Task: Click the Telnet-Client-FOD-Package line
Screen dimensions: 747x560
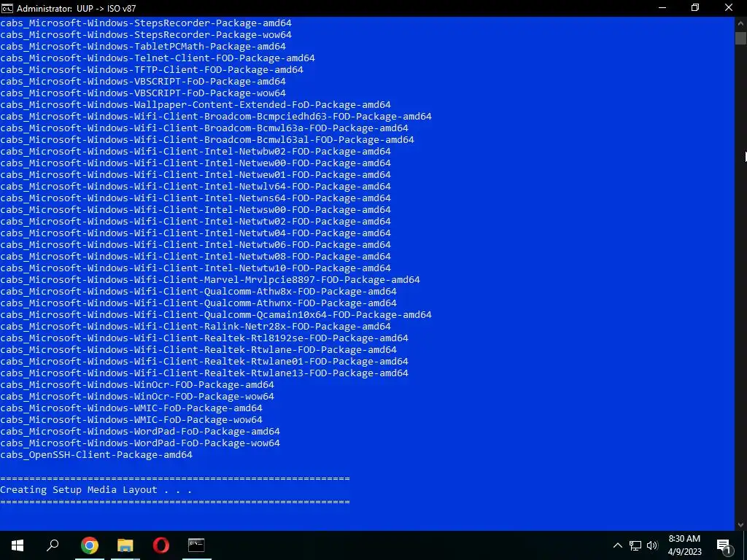Action: [158, 58]
